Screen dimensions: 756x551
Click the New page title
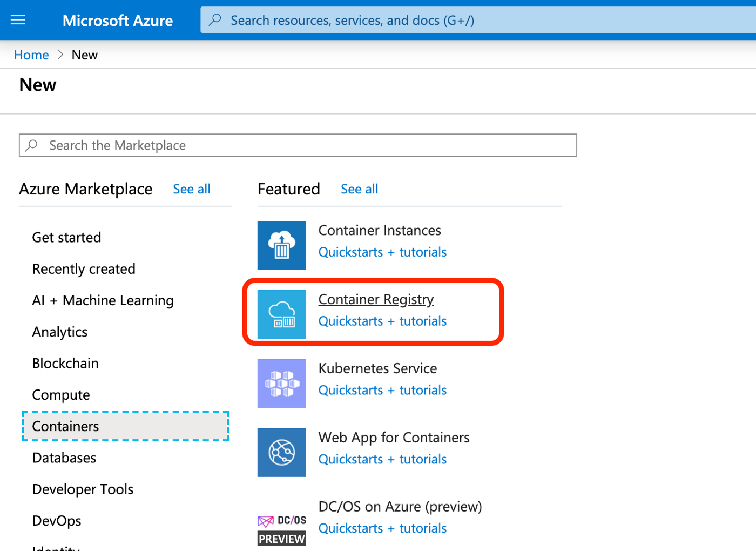pos(38,85)
